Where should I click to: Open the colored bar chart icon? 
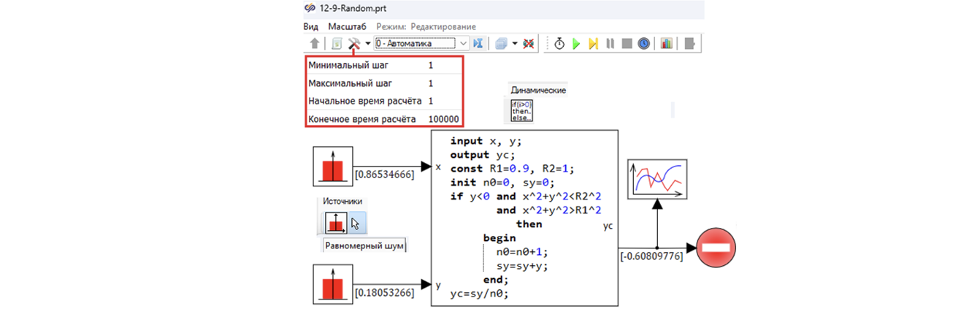click(667, 43)
